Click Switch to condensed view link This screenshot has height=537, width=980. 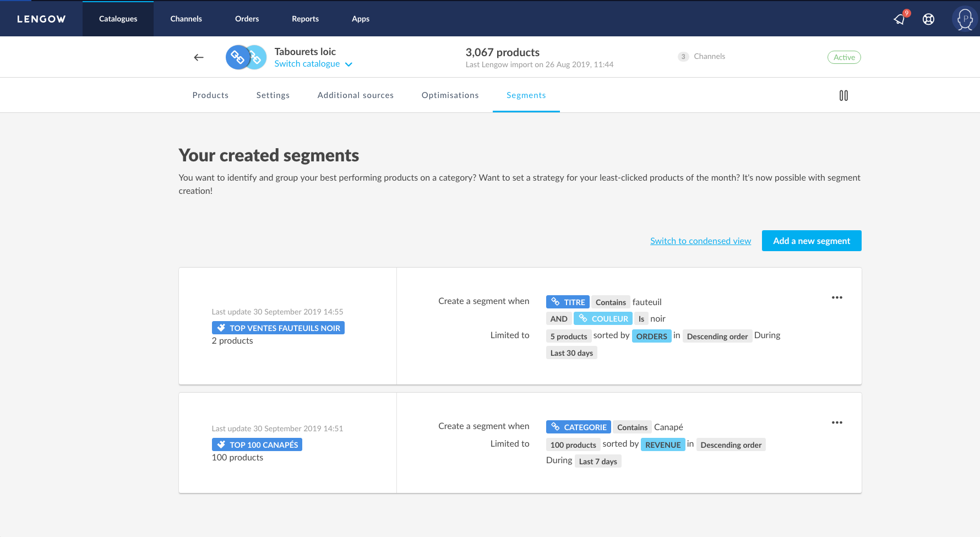tap(700, 241)
